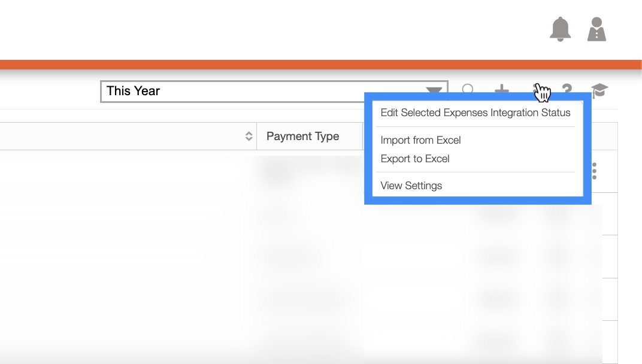Screen dimensions: 642x364
Task: Expand the This Year date dropdown arrow
Action: (434, 91)
